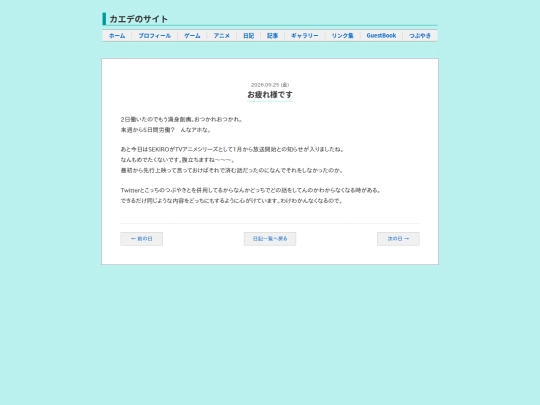540x405 pixels.
Task: Go to previous day with ← 前の日
Action: pos(142,239)
